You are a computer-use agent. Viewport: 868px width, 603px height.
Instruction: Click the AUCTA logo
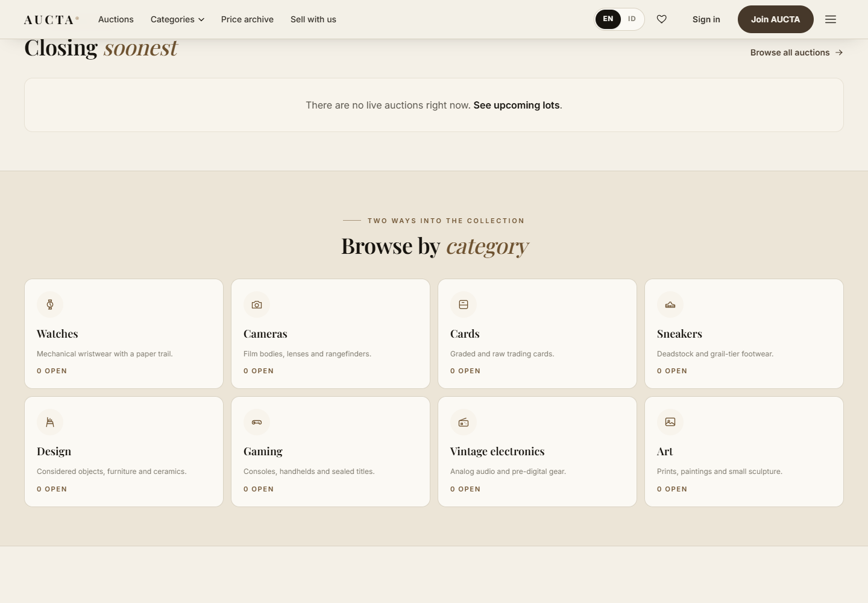click(51, 20)
